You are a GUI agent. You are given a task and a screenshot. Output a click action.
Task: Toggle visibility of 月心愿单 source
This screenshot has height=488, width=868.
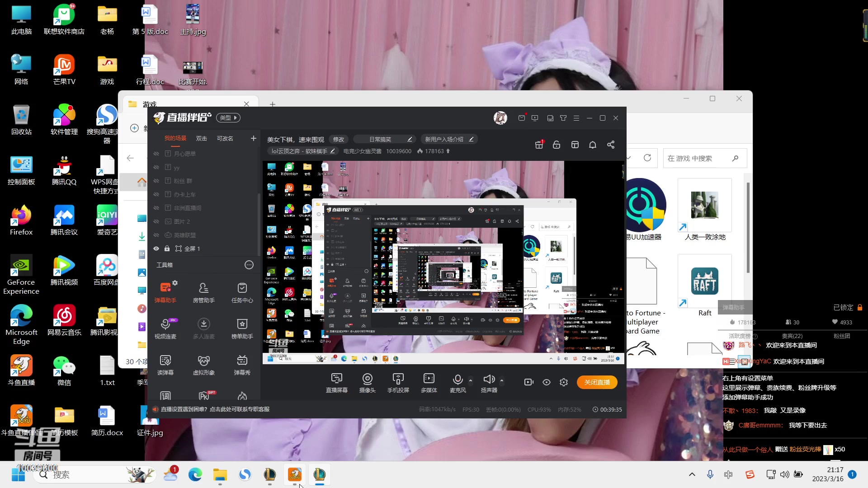click(156, 154)
